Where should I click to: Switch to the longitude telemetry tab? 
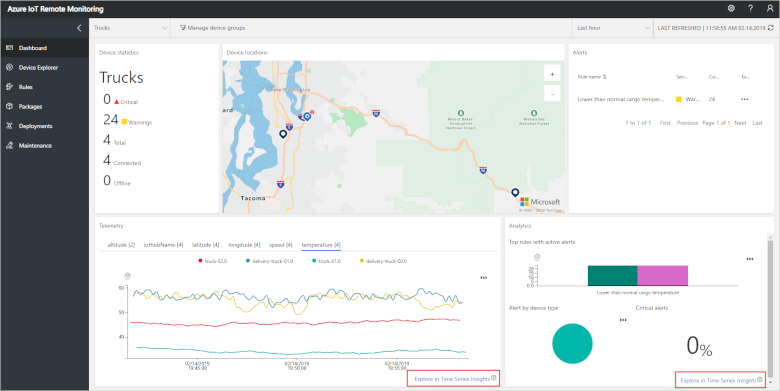(x=244, y=245)
